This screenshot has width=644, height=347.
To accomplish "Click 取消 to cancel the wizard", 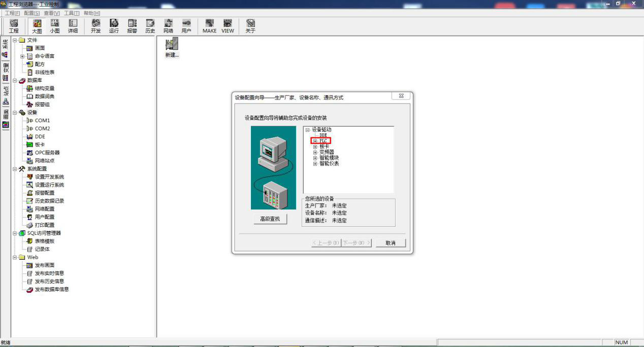I will pos(391,243).
